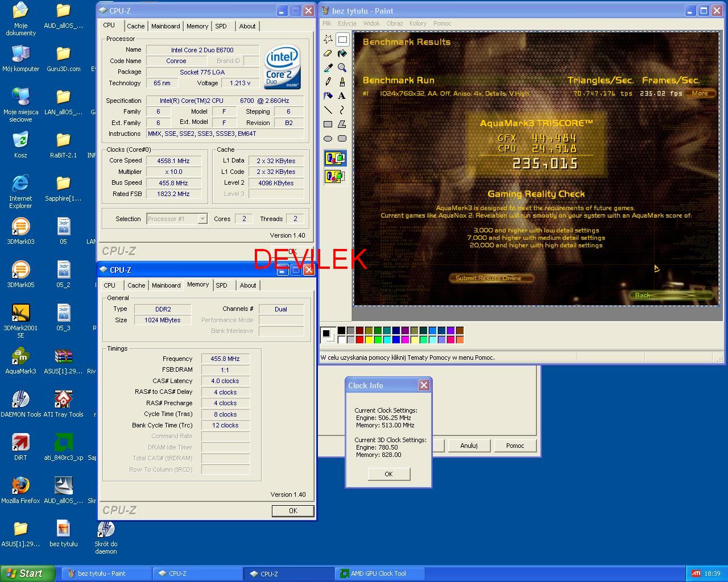Screen dimensions: 728x582
Task: Open Mainboard tab in top CPU-Z window
Action: pyautogui.click(x=166, y=26)
